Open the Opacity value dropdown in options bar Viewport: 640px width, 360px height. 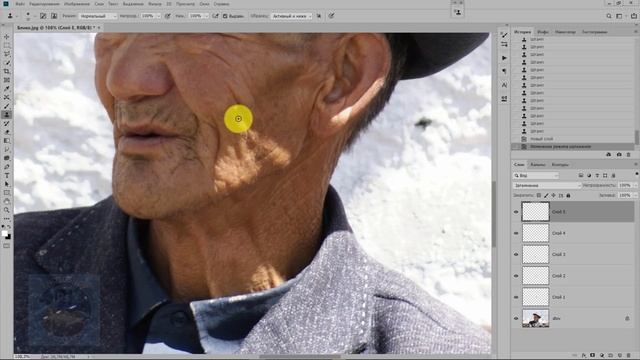click(x=158, y=16)
